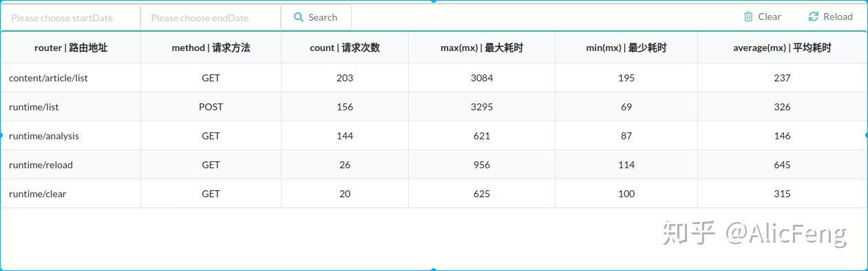868x271 pixels.
Task: Click average value 237
Action: pyautogui.click(x=782, y=78)
